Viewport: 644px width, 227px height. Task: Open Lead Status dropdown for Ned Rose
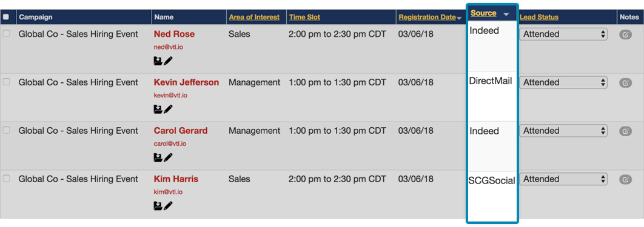(x=563, y=35)
